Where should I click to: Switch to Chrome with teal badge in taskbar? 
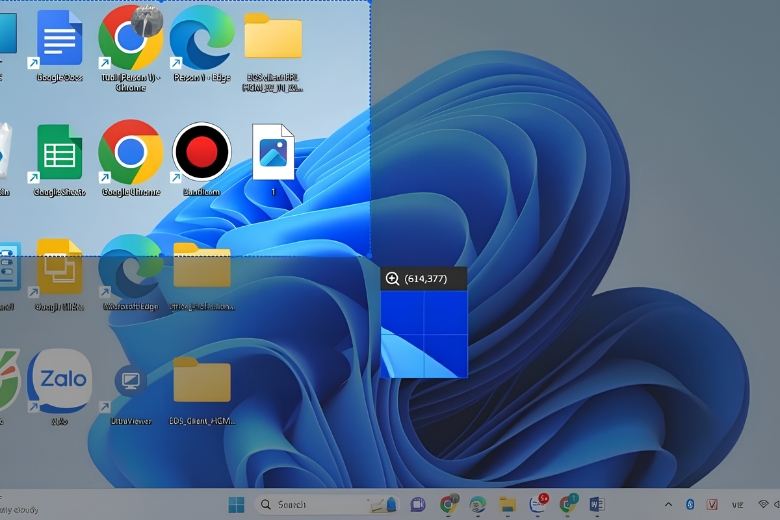click(x=568, y=504)
